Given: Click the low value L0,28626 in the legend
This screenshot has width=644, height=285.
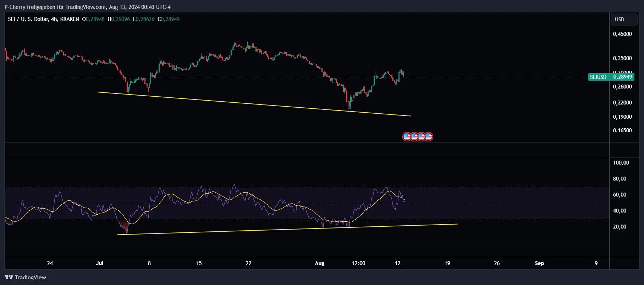Looking at the screenshot, I should coord(144,19).
